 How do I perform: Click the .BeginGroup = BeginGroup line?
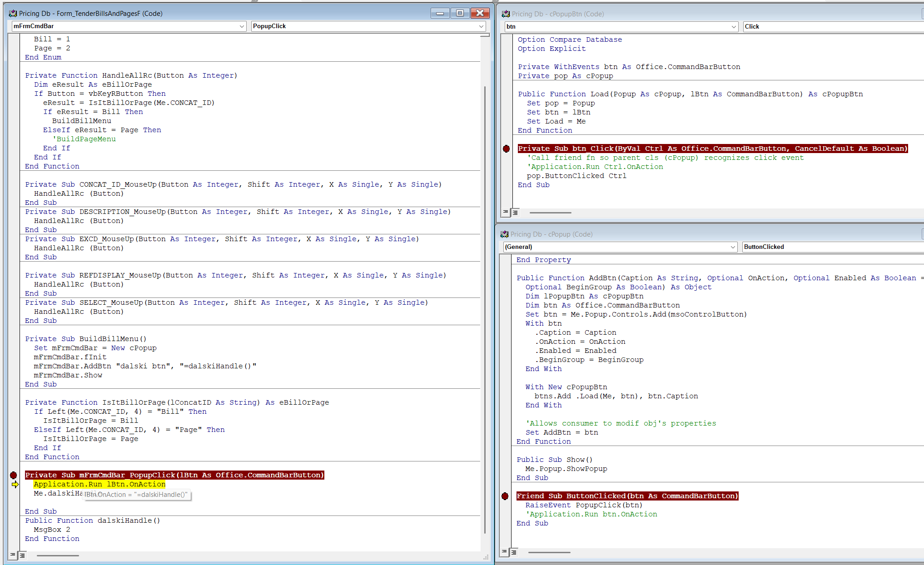pos(589,360)
